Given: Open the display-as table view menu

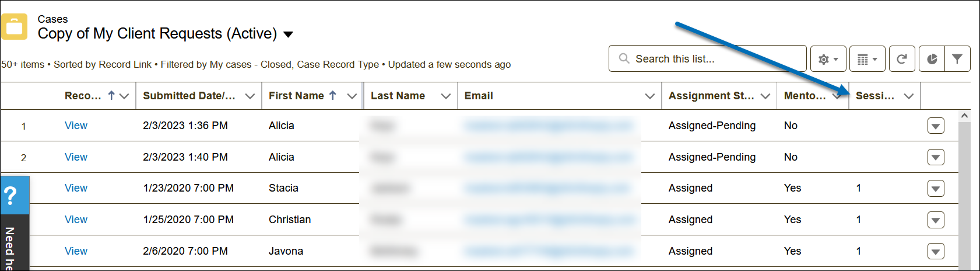Looking at the screenshot, I should 867,59.
